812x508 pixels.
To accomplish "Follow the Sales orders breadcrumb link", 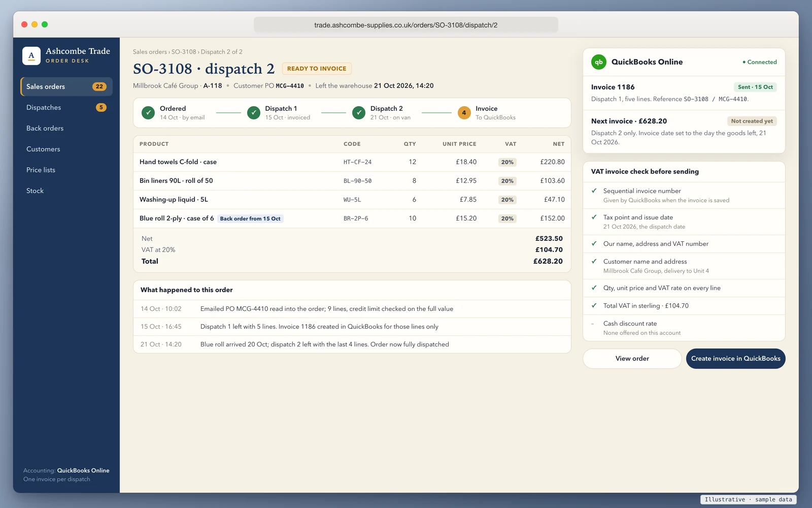I will (150, 52).
